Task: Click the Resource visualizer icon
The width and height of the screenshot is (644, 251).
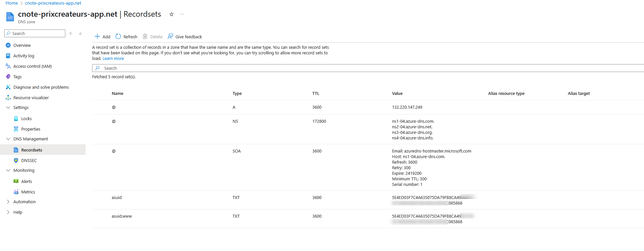Action: [8, 98]
